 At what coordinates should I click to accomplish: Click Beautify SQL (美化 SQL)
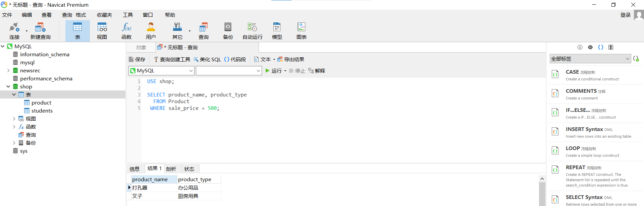click(207, 59)
